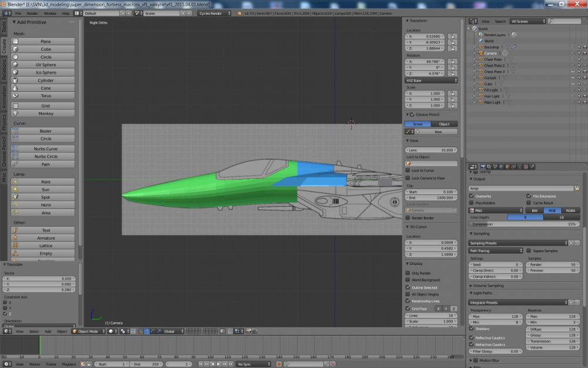The image size is (588, 368).
Task: Lock the X location value
Action: (x=453, y=37)
